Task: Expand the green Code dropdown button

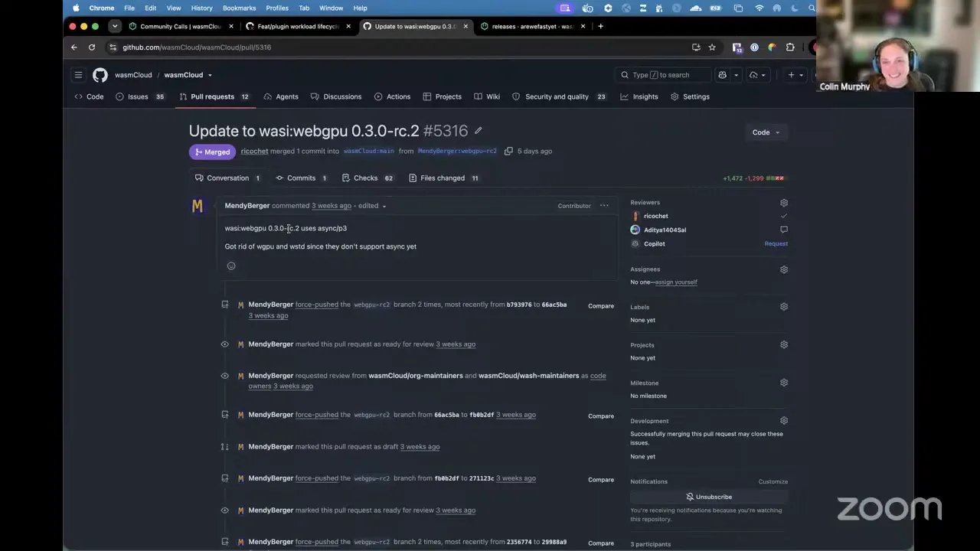Action: click(x=766, y=132)
